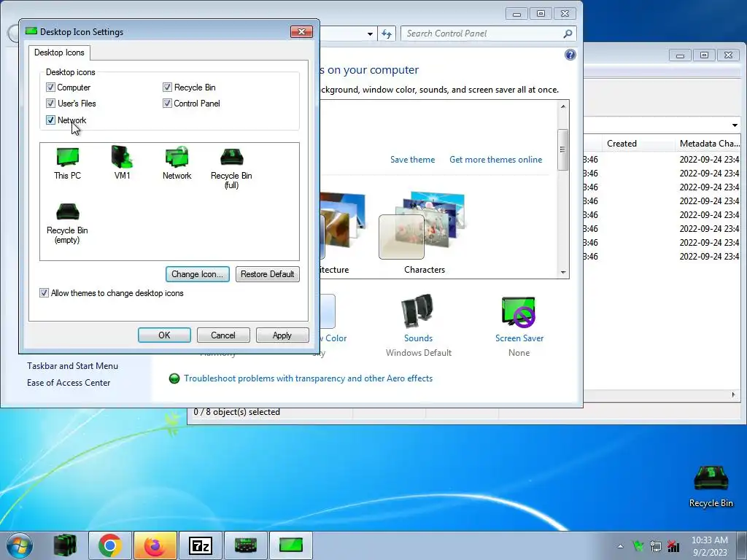Open Taskbar and Start Menu link
The width and height of the screenshot is (747, 560).
(72, 366)
